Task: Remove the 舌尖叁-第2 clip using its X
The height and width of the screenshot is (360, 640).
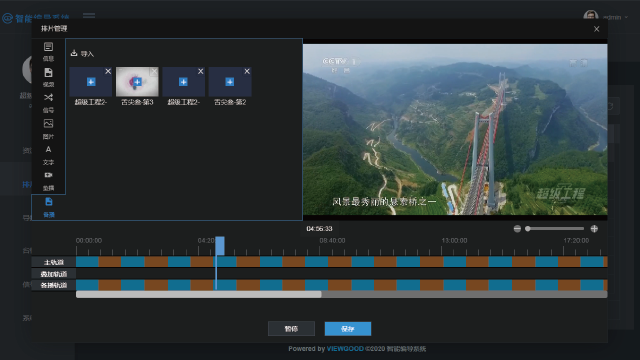Action: pos(247,71)
